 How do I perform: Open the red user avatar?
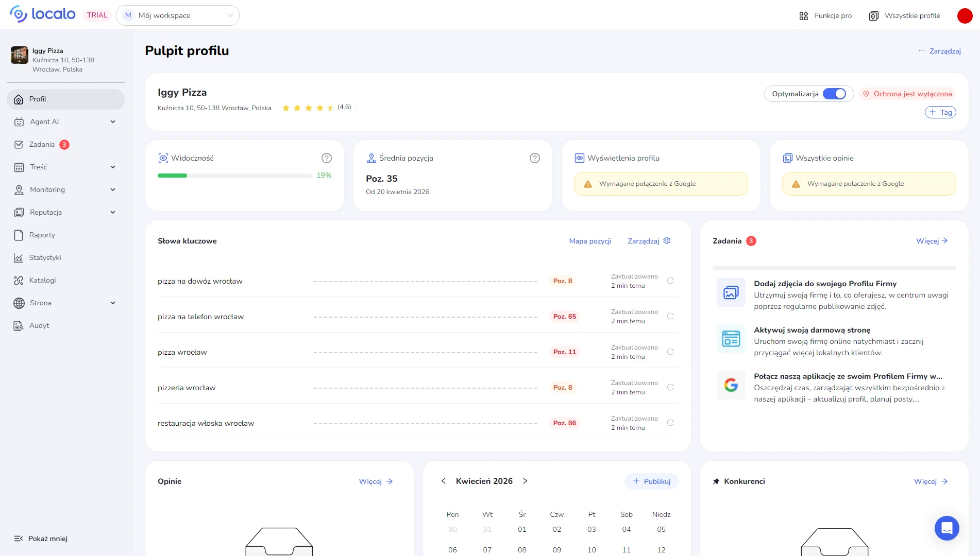click(x=965, y=16)
